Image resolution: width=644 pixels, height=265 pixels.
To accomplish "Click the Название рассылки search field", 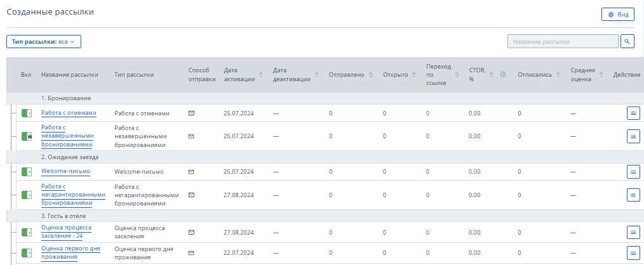I will [x=562, y=42].
